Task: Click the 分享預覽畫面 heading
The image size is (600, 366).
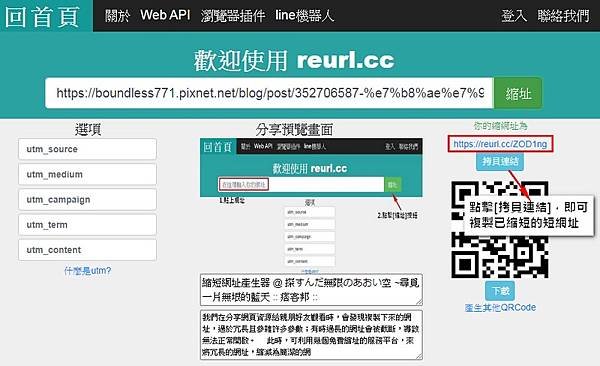Action: pos(294,129)
